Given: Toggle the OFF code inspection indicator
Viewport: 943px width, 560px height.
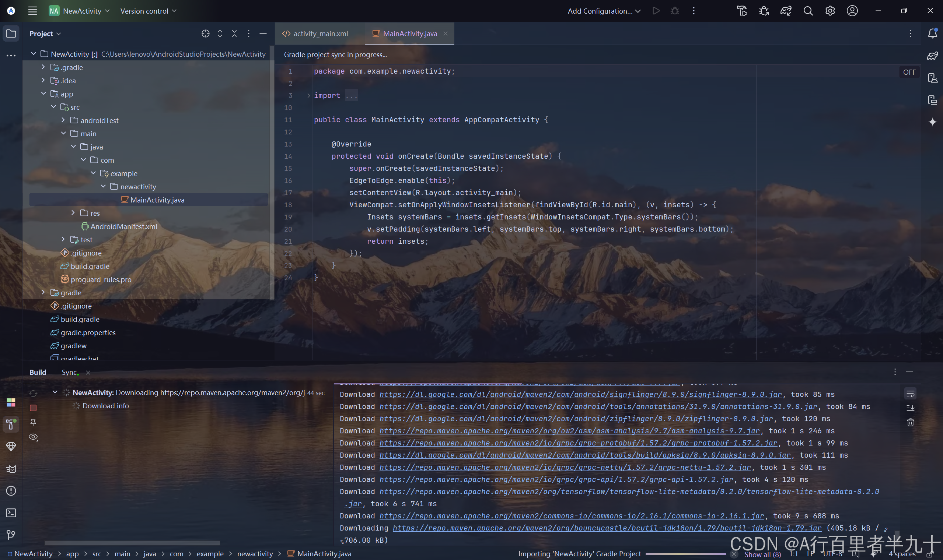Looking at the screenshot, I should tap(909, 72).
